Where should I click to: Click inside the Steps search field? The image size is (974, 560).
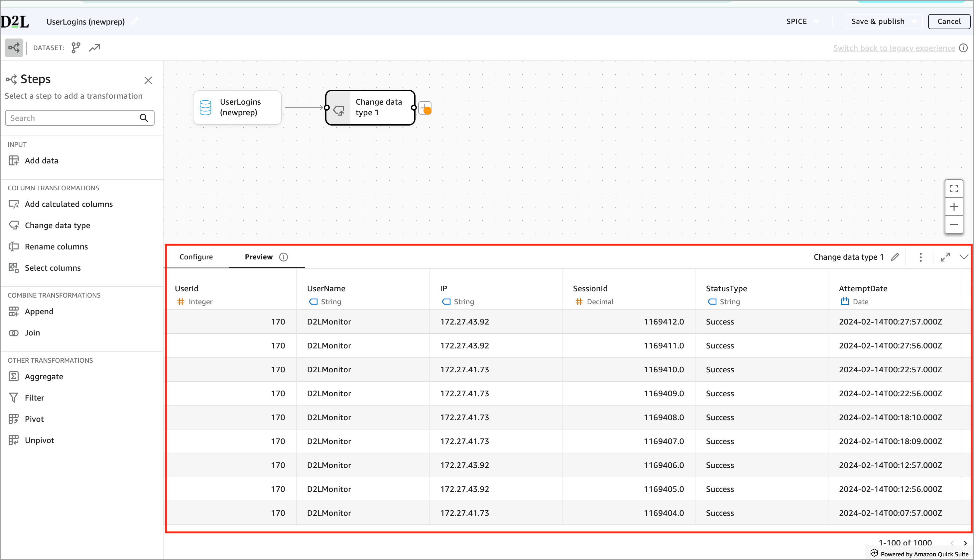click(69, 118)
